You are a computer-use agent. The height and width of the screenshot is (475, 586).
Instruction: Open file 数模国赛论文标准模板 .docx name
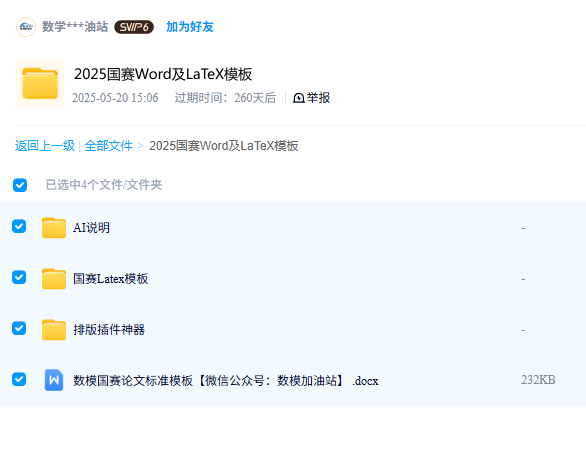[x=226, y=381]
